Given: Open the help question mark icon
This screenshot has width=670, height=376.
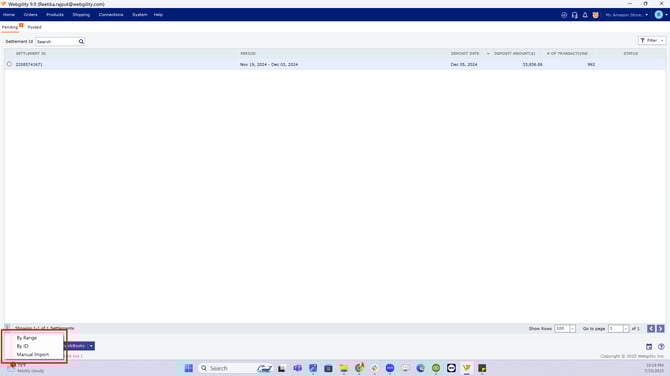Looking at the screenshot, I should 661,347.
